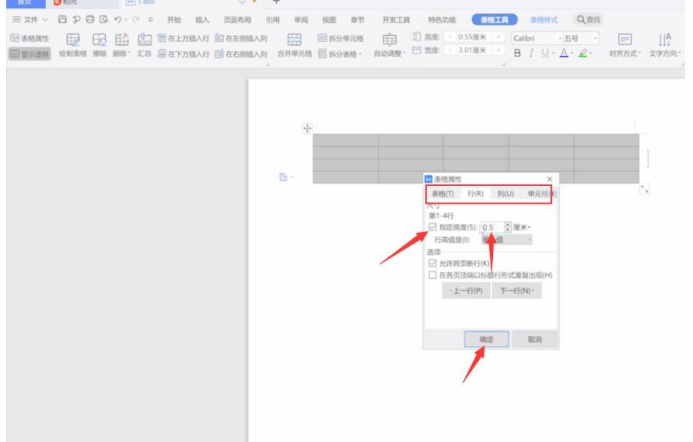Close the 表格属性 dialog with X

point(549,179)
